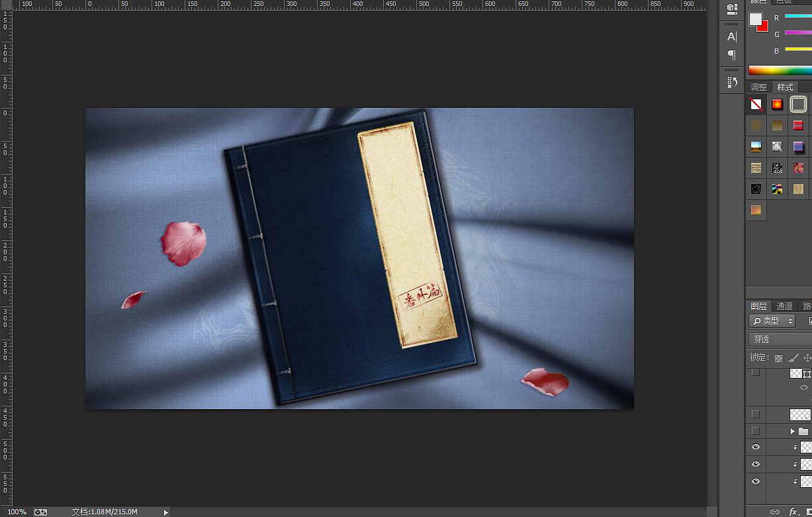Apply the brown-to-tan gradient style
Screen dimensions: 812x517
pos(777,125)
